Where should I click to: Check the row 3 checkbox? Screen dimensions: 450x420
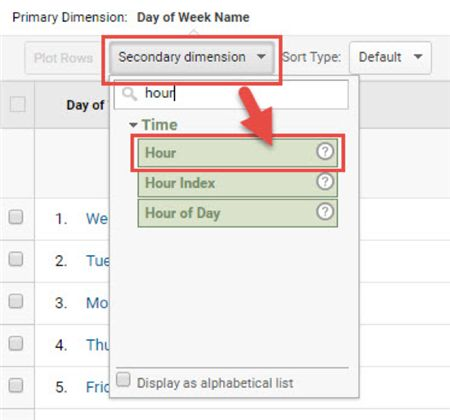click(x=16, y=301)
